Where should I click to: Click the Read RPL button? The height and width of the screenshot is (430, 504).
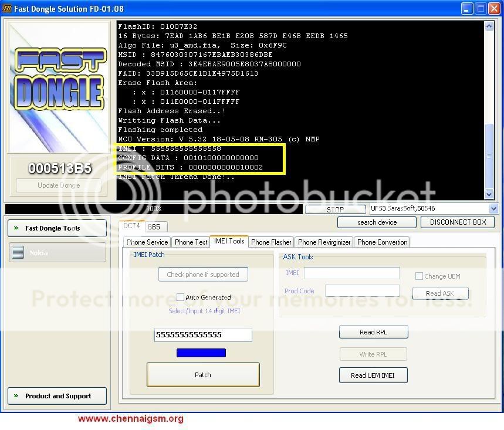point(373,332)
